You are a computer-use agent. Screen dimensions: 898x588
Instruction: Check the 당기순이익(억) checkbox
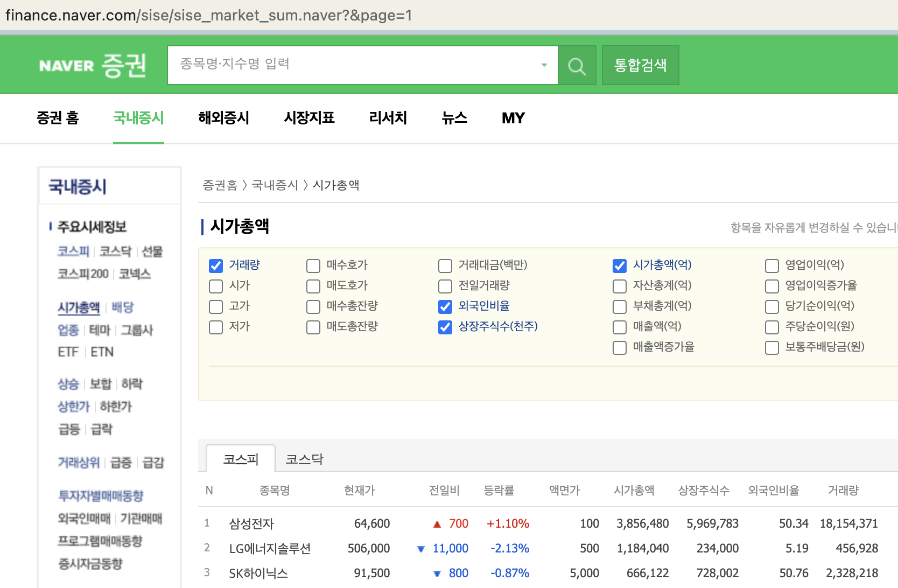click(x=772, y=306)
